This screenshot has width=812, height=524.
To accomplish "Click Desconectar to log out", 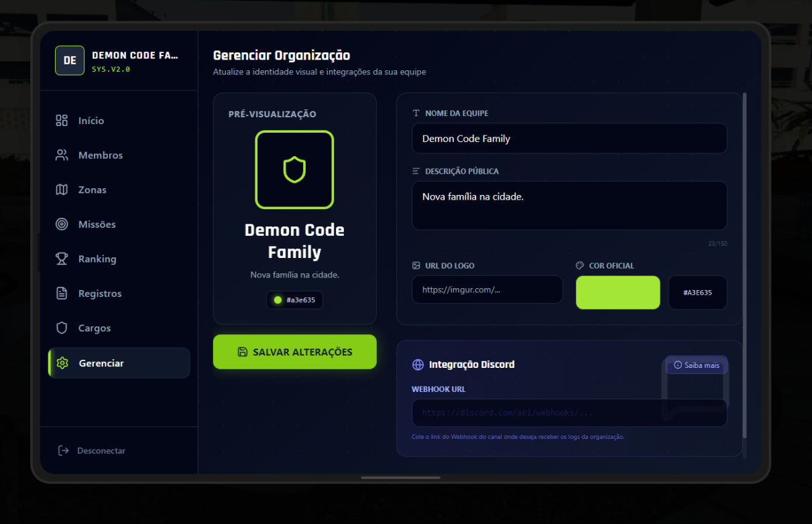I will (x=92, y=450).
